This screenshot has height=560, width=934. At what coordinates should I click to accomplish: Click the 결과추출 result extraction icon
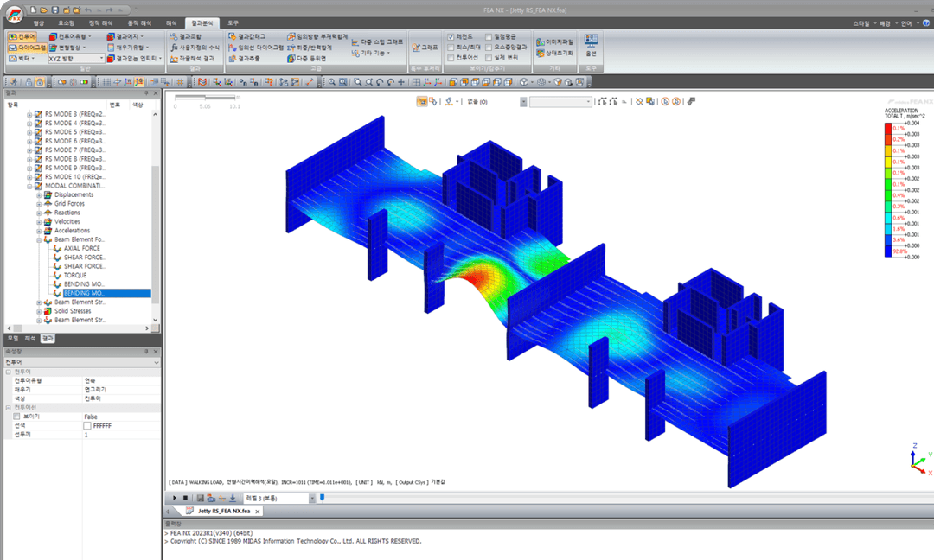[246, 58]
